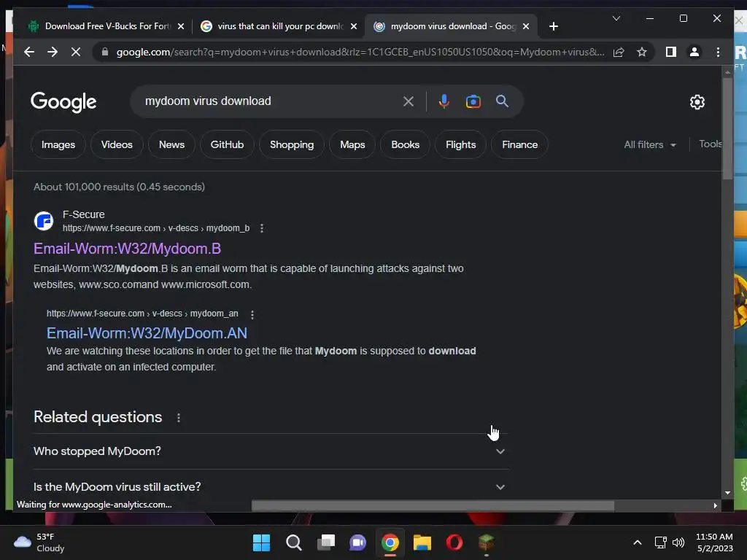Open the weather widget showing 53°F
747x560 pixels.
click(39, 542)
